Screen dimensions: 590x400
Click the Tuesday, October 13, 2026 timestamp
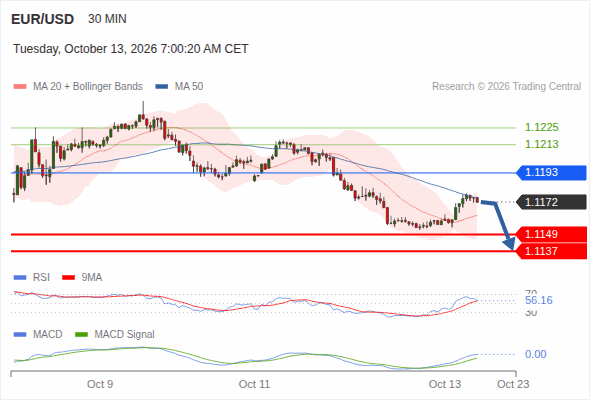click(x=131, y=49)
